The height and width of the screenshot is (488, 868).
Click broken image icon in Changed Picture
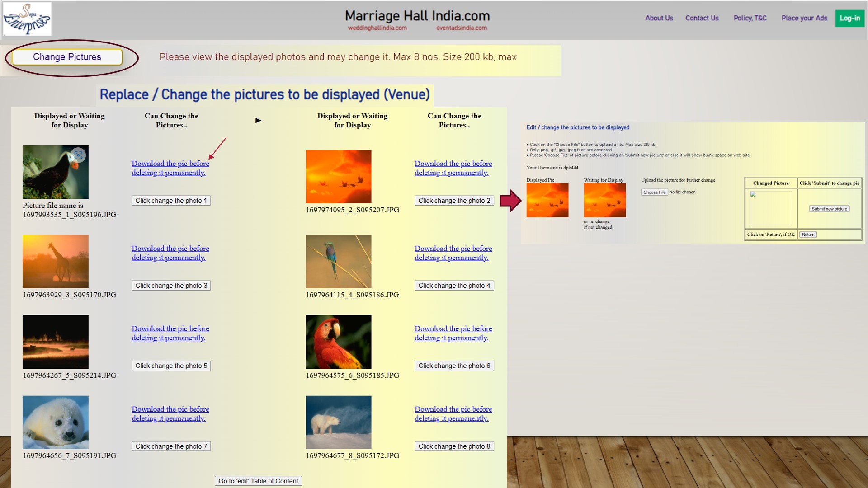click(x=753, y=194)
